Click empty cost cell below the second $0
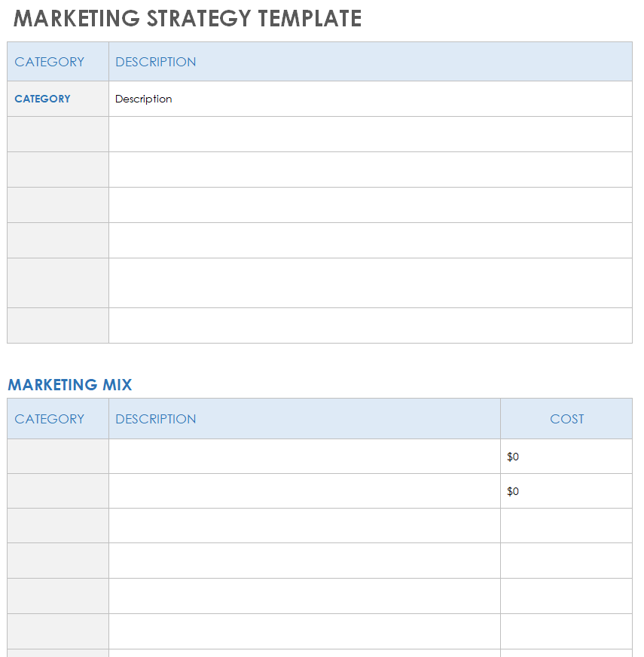 (566, 526)
